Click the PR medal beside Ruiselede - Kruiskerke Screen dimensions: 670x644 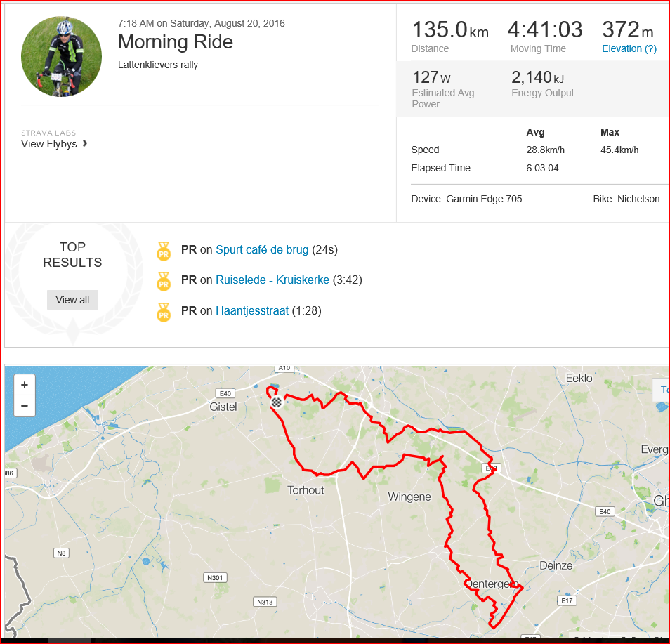click(x=164, y=281)
